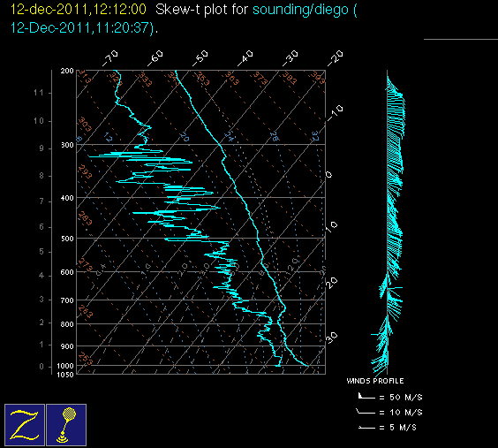Viewport: 498px width, 448px height.
Task: Click the 300 pressure level label
Action: [x=67, y=145]
